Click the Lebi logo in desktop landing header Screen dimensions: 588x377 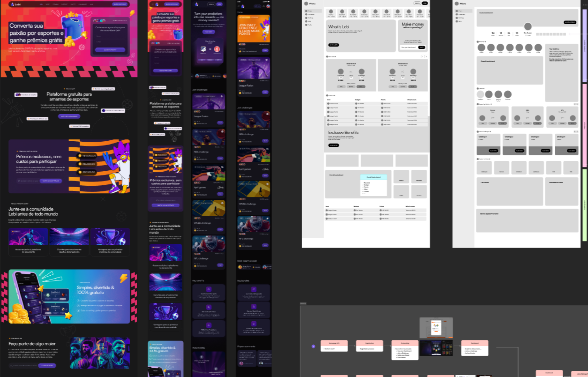[16, 4]
